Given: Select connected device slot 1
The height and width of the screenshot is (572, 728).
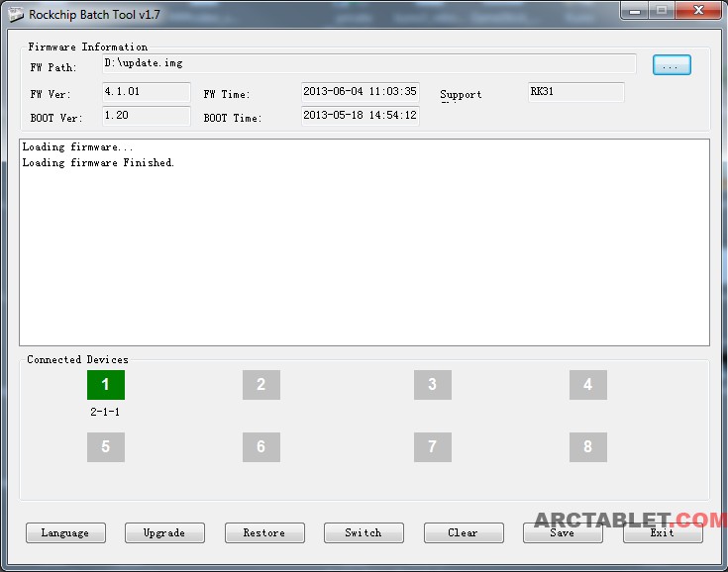Looking at the screenshot, I should (105, 385).
